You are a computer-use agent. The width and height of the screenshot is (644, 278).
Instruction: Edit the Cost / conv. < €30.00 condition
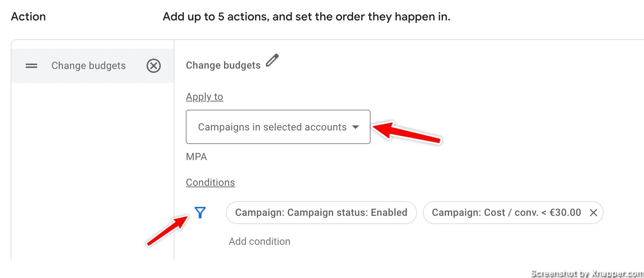pos(506,213)
